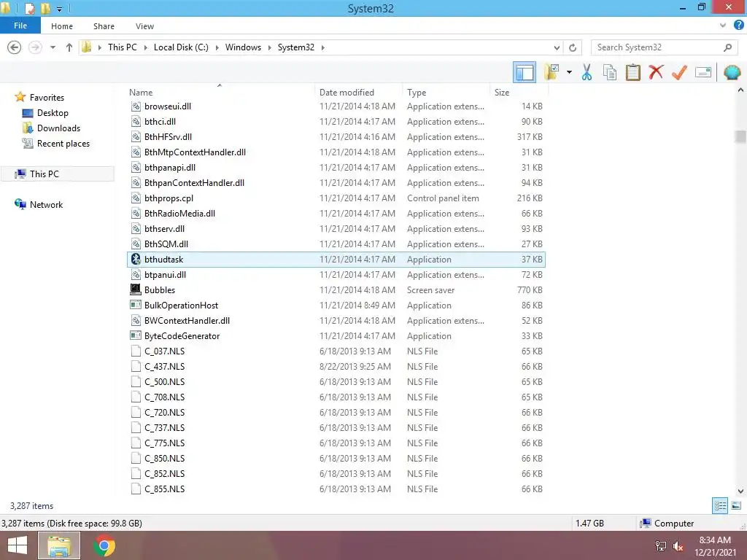The width and height of the screenshot is (747, 560).
Task: Click the Bubbles screen saver icon
Action: tap(136, 289)
